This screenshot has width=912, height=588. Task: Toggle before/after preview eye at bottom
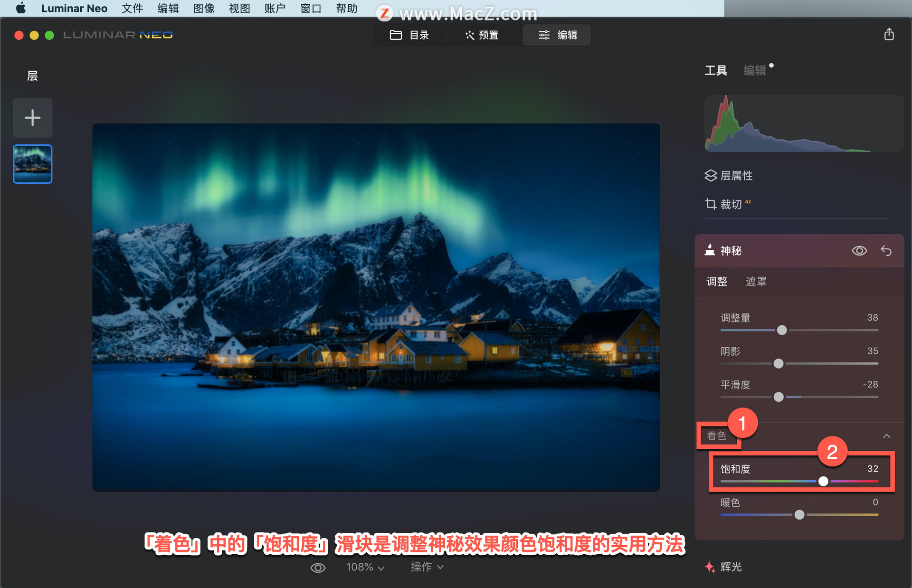pos(318,568)
